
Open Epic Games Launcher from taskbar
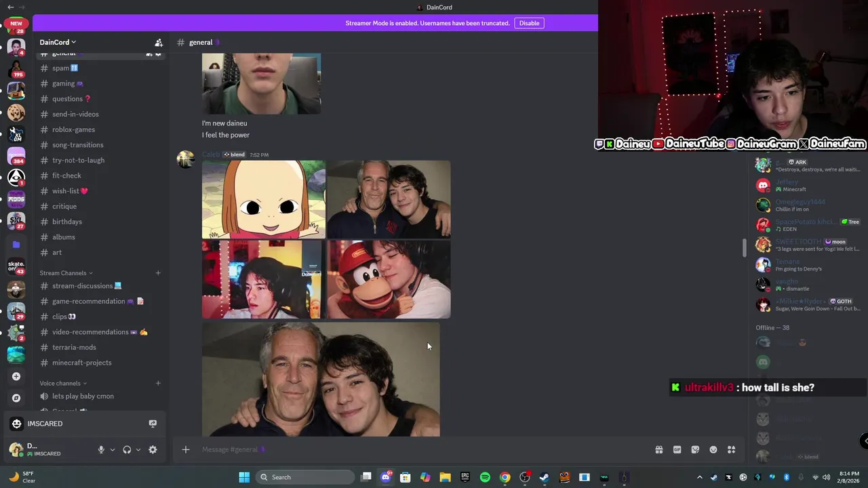tap(465, 477)
